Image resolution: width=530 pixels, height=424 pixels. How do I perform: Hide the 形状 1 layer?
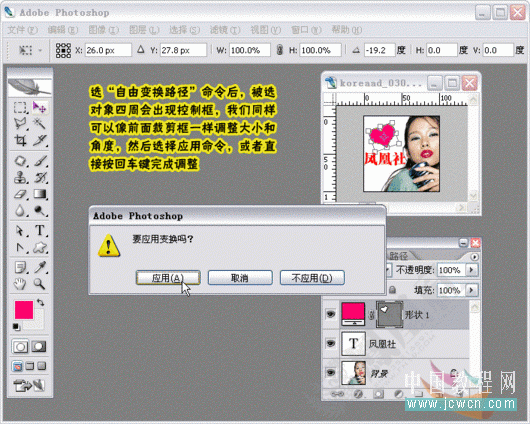[x=331, y=314]
